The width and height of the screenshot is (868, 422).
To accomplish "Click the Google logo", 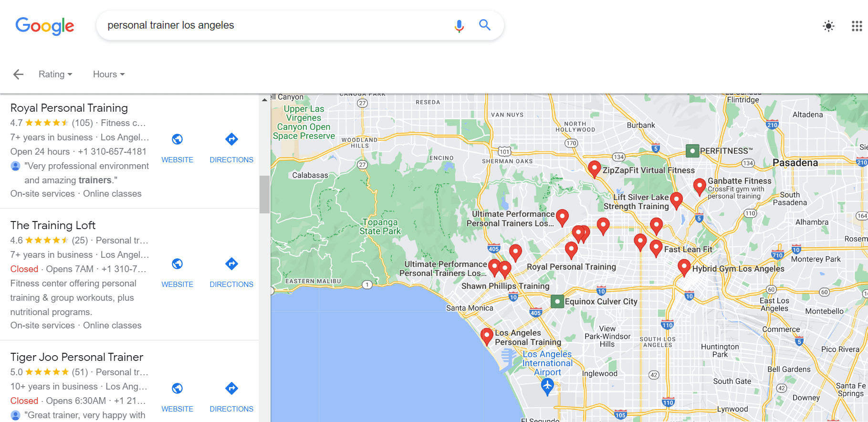I will [45, 26].
